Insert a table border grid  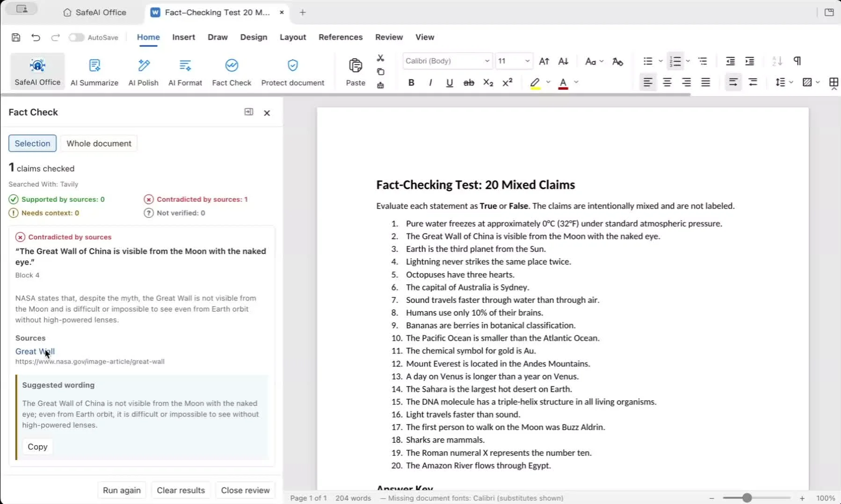pos(834,83)
